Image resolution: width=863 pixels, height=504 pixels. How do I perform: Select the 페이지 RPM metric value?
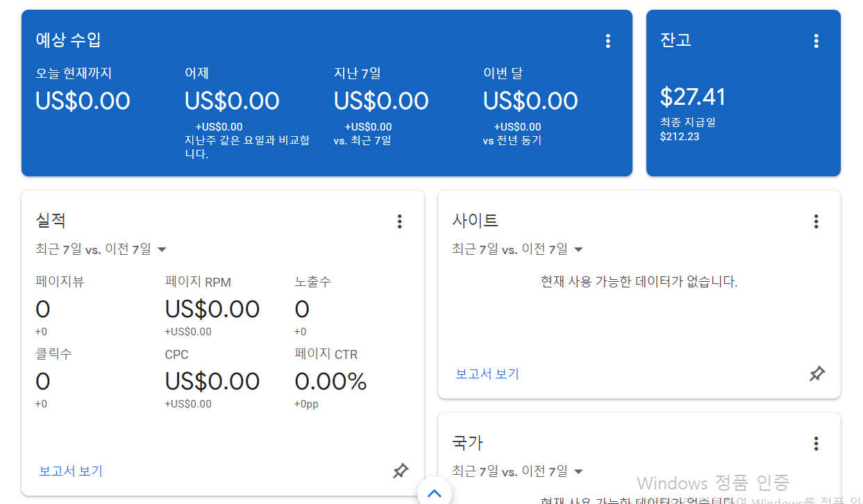[x=212, y=308]
